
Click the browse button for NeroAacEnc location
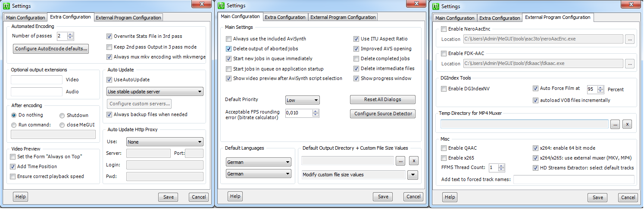point(630,39)
